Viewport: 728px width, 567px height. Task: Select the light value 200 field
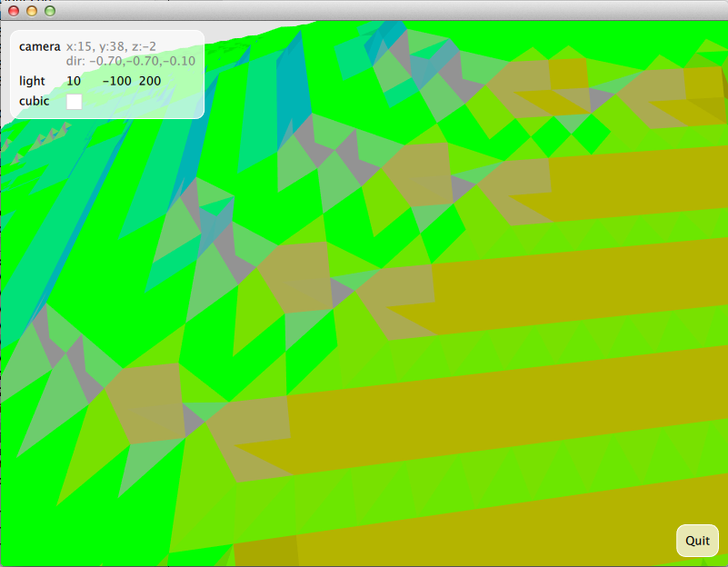pos(150,82)
